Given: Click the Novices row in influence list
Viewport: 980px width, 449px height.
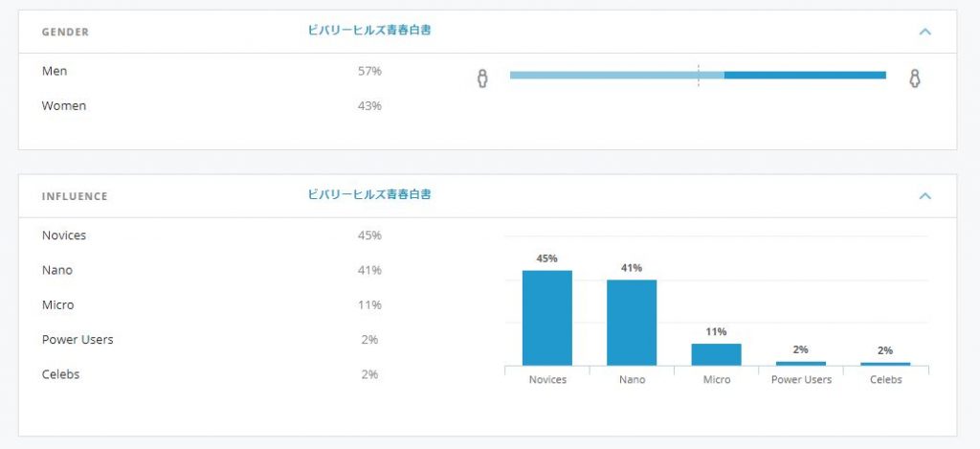Looking at the screenshot, I should click(64, 236).
